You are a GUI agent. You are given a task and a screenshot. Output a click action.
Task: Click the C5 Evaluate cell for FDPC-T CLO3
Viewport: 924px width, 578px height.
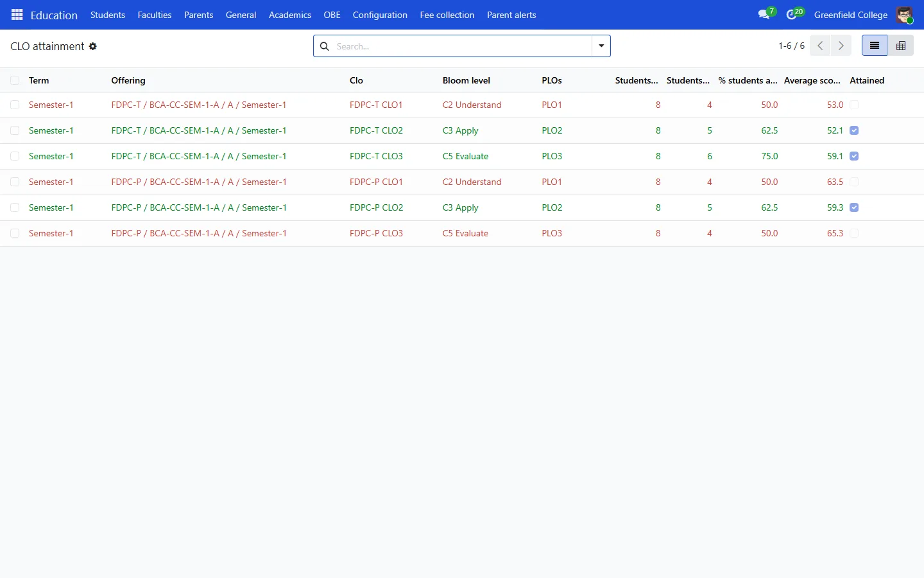click(x=465, y=156)
